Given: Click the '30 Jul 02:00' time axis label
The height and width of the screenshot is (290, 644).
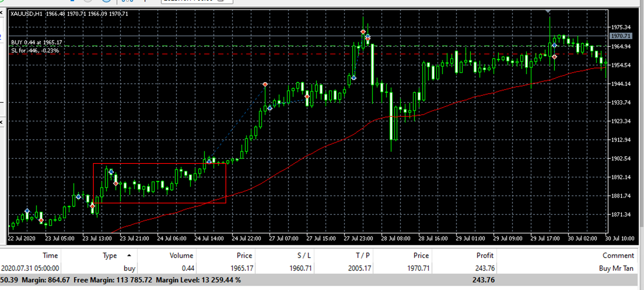Looking at the screenshot, I should pyautogui.click(x=582, y=238).
